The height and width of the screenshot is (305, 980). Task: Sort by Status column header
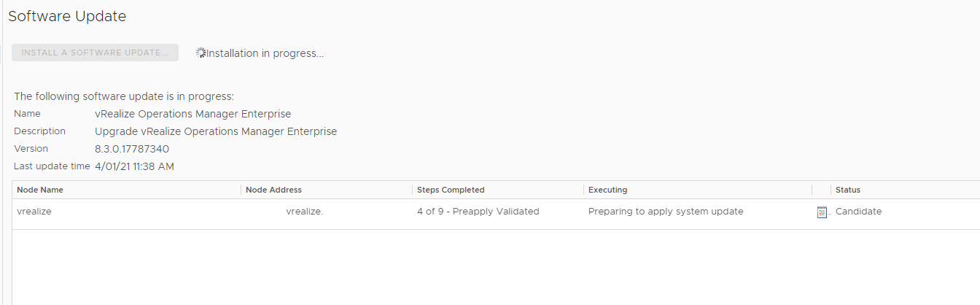coord(848,190)
